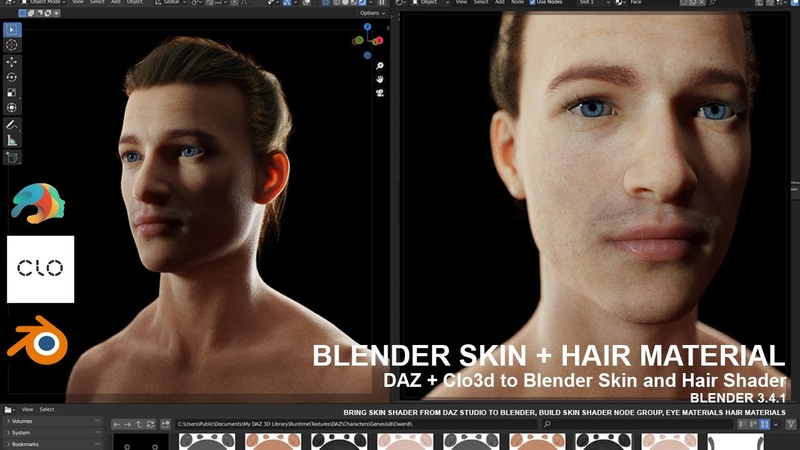
Task: Toggle the Use Nodes checkbox
Action: [533, 3]
